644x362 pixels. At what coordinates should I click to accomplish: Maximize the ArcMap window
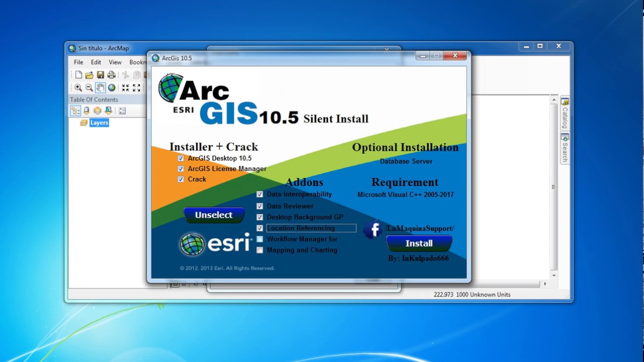click(540, 46)
